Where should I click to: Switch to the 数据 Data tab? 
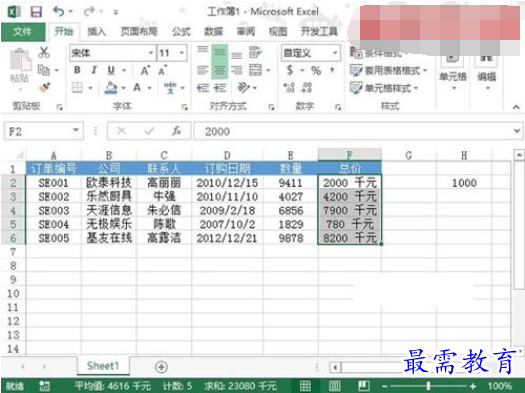[x=214, y=32]
